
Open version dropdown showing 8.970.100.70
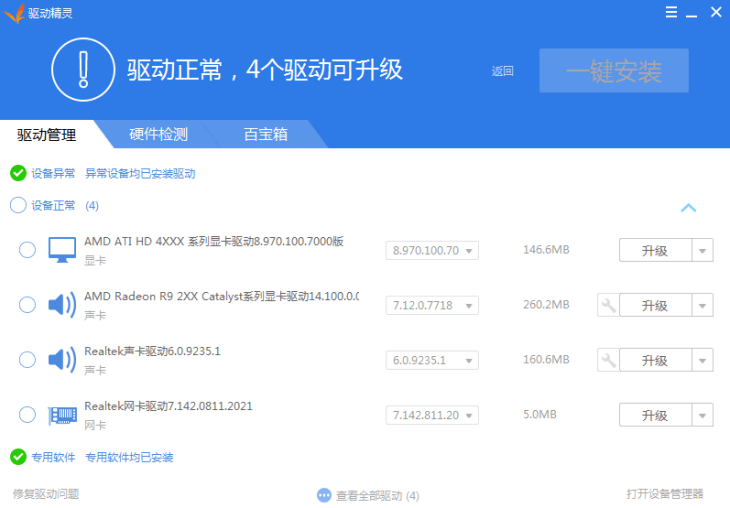pos(432,251)
